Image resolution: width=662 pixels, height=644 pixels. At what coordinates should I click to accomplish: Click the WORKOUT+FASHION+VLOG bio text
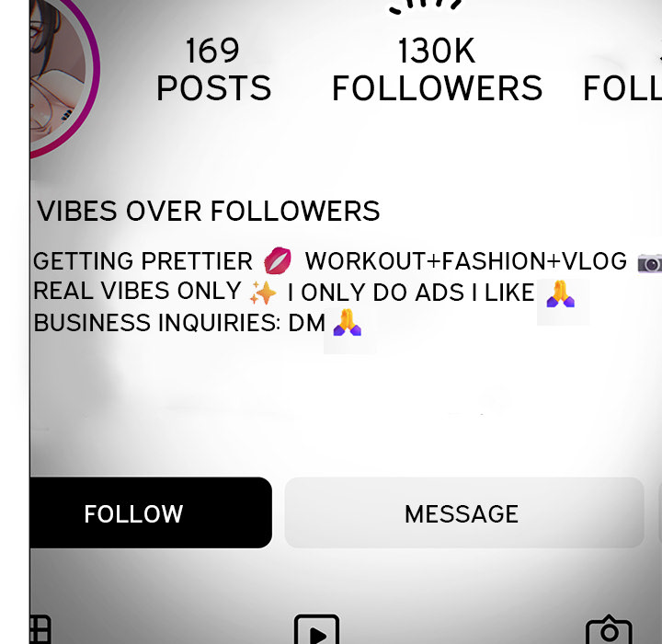point(465,261)
